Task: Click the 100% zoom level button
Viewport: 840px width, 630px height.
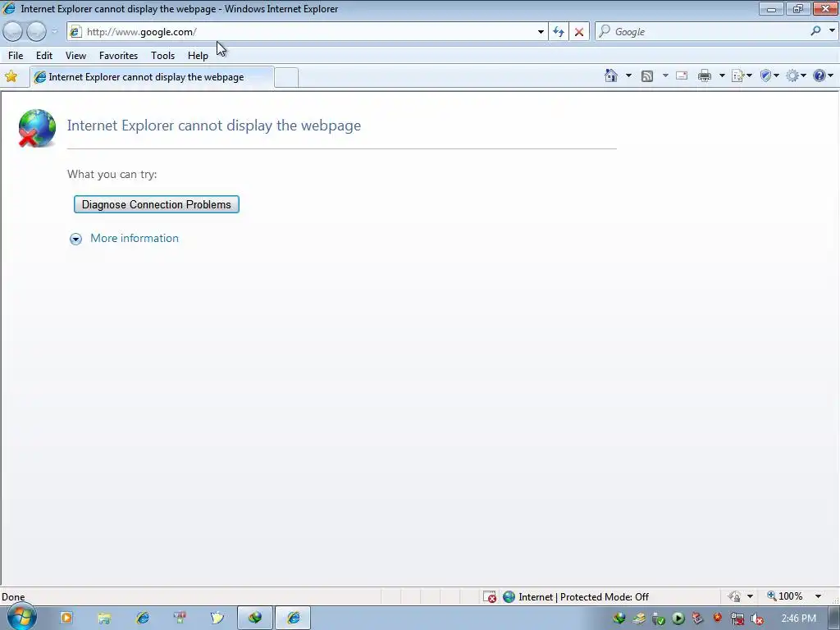Action: (x=785, y=596)
